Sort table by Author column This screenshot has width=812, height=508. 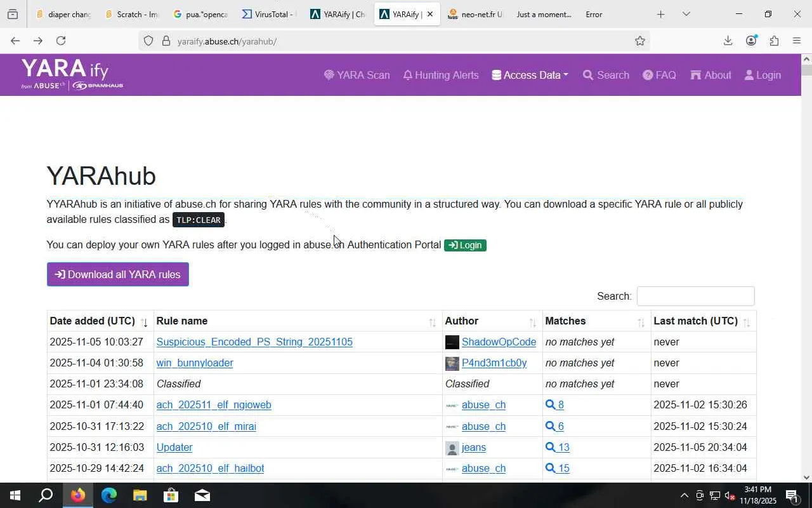492,321
